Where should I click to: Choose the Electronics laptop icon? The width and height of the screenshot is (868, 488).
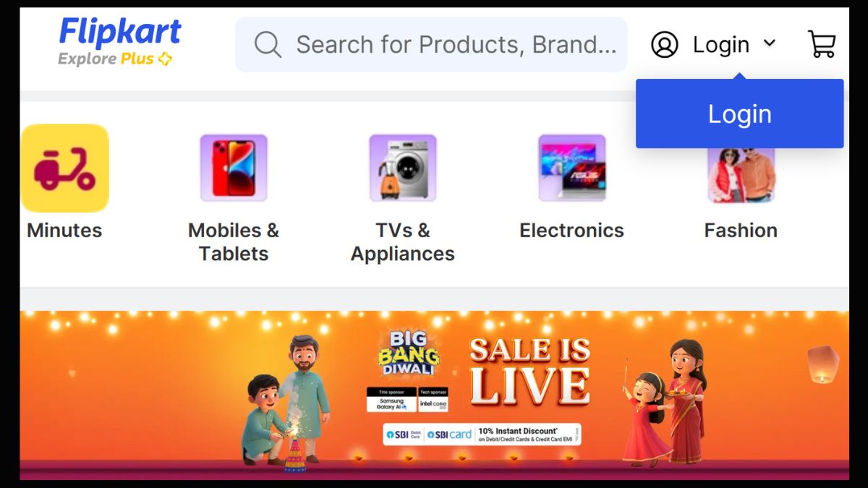[x=572, y=168]
